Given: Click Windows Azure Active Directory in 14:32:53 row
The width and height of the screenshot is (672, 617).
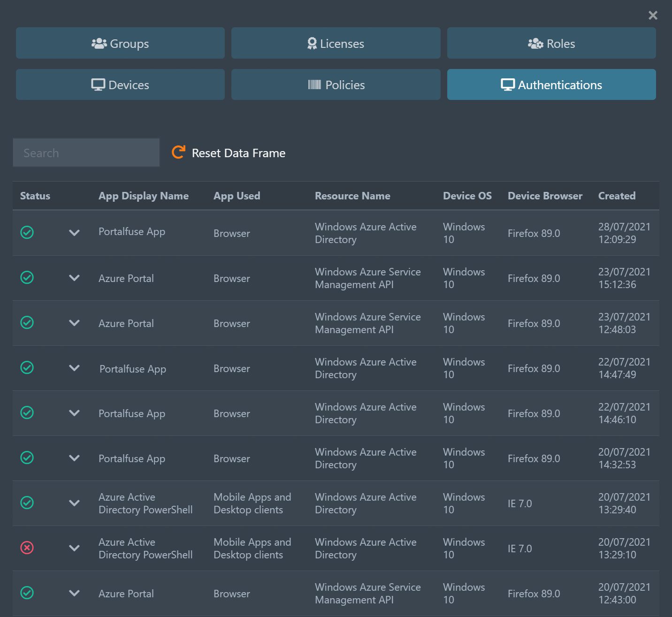Looking at the screenshot, I should pos(366,458).
